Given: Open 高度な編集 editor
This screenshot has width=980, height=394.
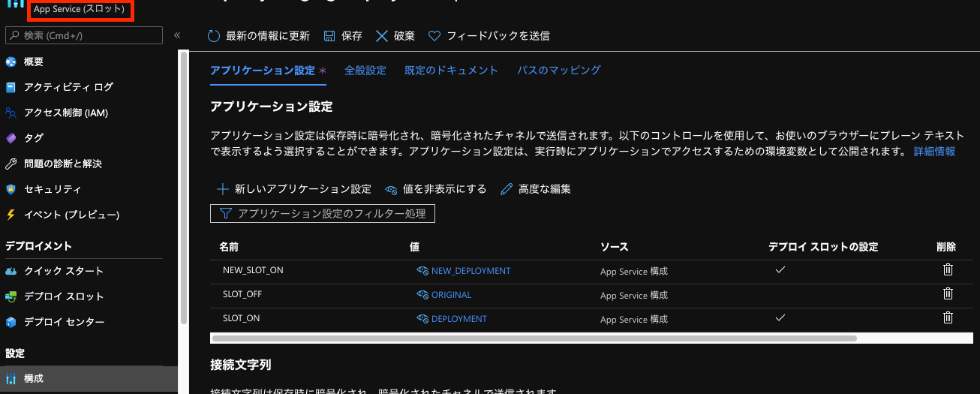Looking at the screenshot, I should pyautogui.click(x=535, y=189).
